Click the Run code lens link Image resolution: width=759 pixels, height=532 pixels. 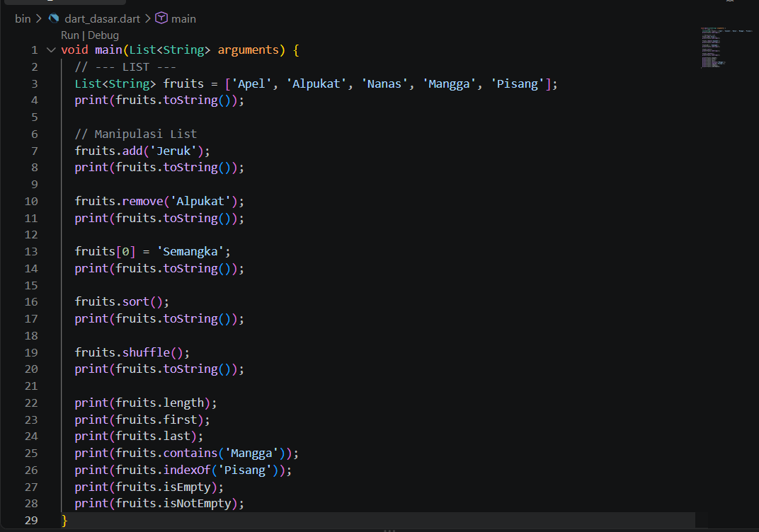[69, 35]
